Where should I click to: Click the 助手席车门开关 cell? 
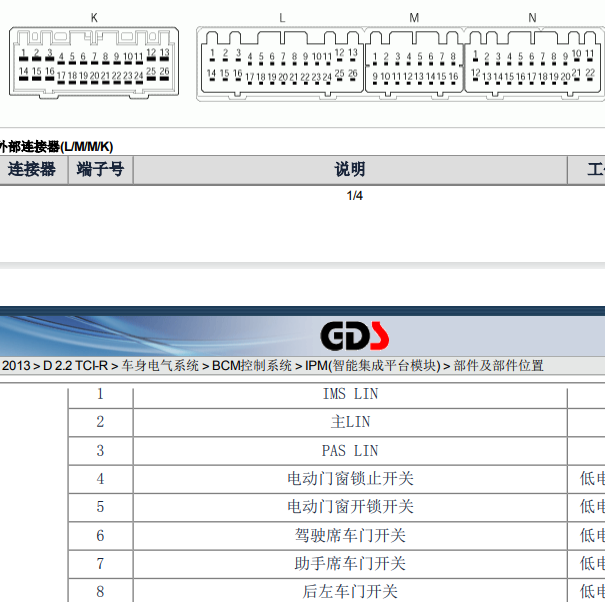(350, 564)
